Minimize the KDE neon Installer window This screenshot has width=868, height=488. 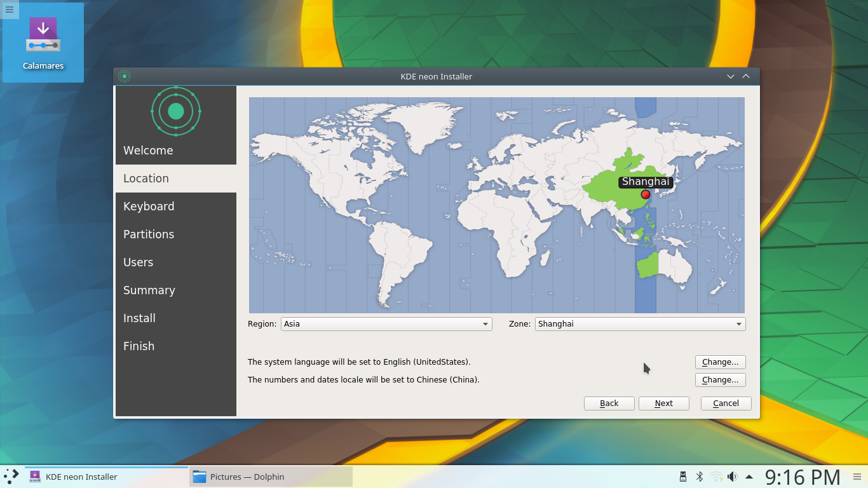(731, 76)
